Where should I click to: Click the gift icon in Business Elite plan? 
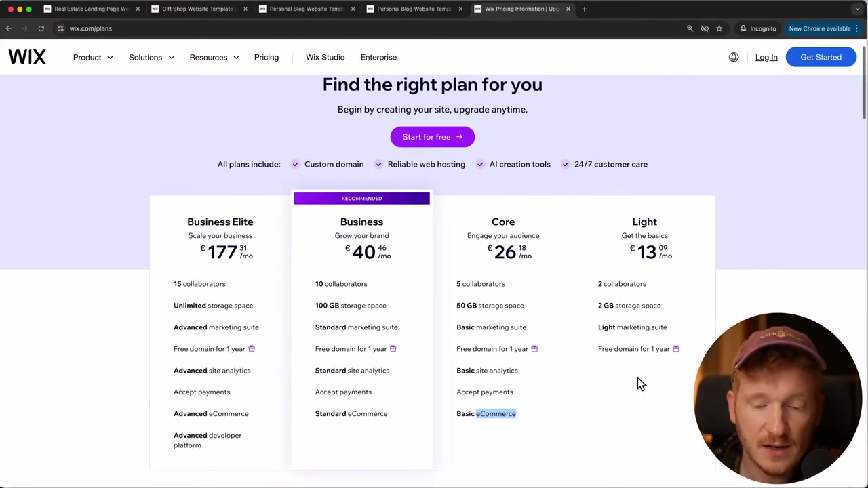coord(252,348)
